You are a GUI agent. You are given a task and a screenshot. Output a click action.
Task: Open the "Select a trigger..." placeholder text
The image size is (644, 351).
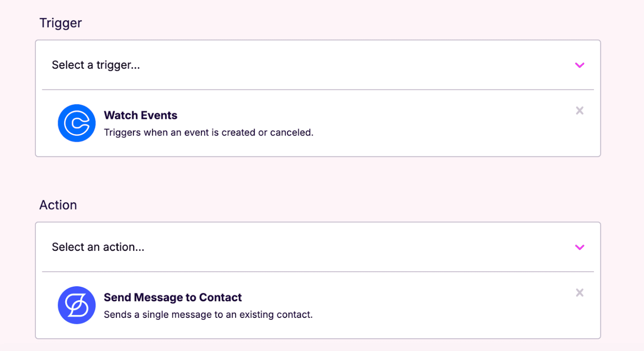(96, 65)
